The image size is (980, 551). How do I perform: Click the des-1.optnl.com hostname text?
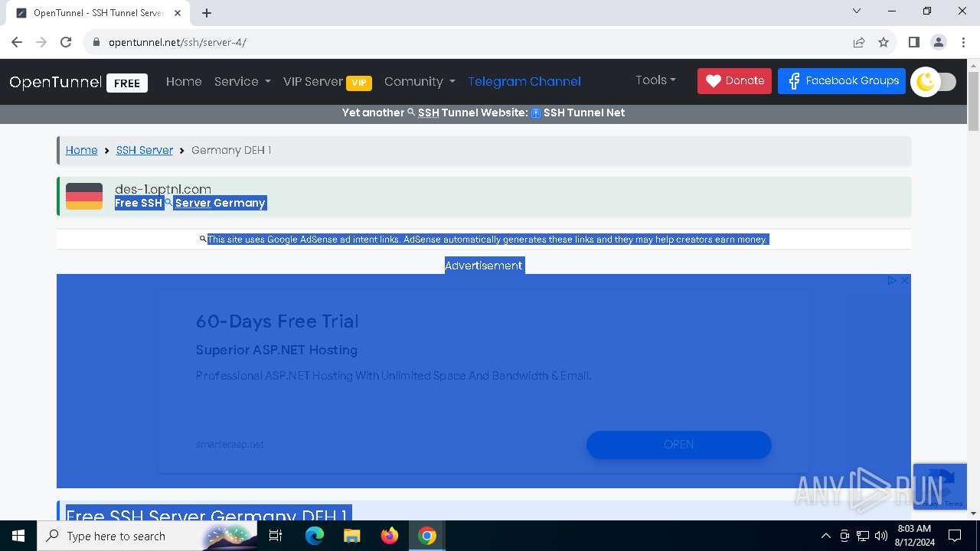[x=163, y=189]
